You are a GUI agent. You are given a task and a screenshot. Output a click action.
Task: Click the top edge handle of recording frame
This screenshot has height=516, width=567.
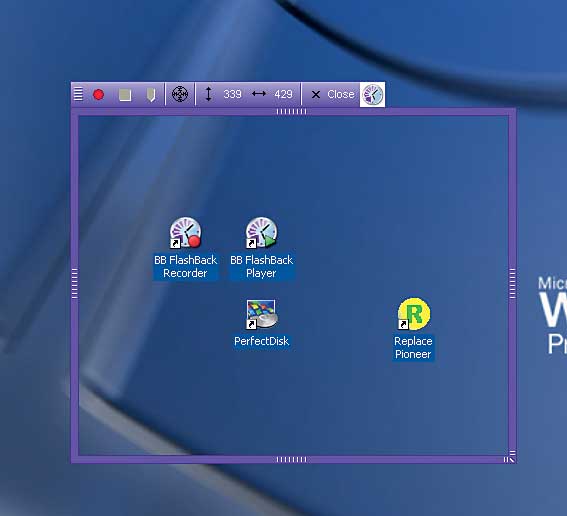click(291, 112)
